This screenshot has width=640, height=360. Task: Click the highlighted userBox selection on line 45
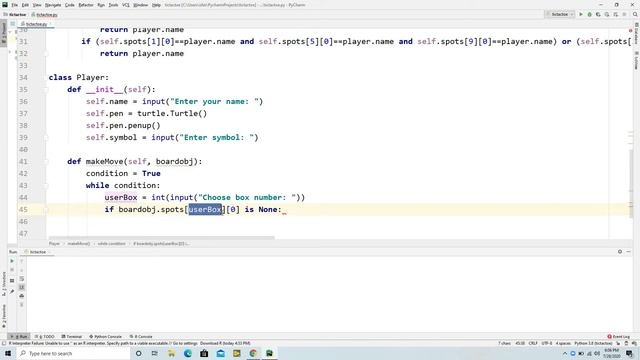[x=205, y=209]
